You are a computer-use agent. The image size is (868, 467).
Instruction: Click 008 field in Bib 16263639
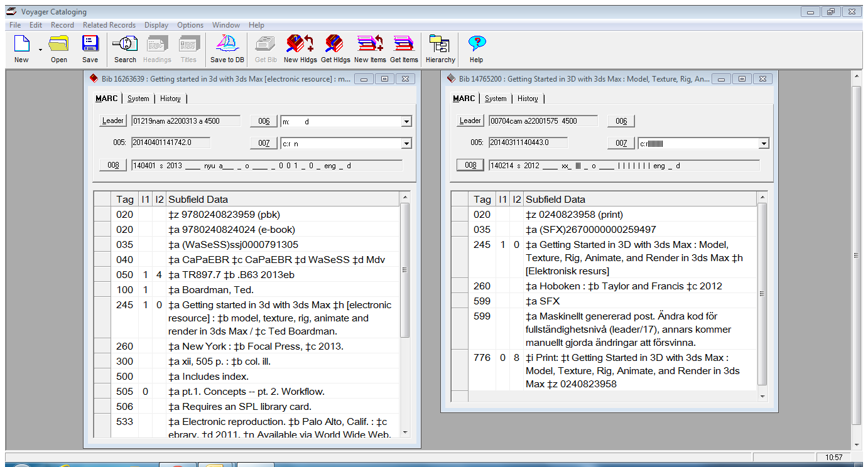point(266,166)
